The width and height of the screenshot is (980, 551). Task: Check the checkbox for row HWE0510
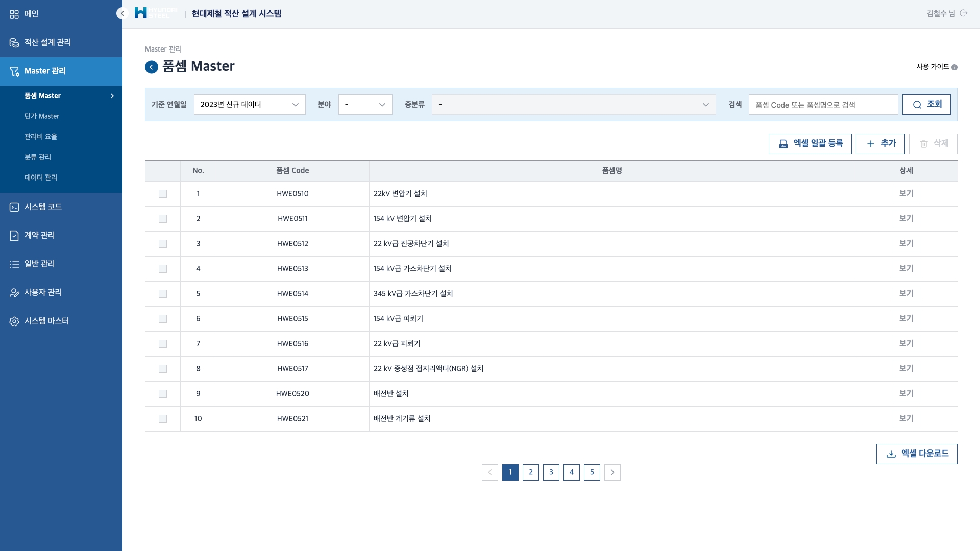163,194
